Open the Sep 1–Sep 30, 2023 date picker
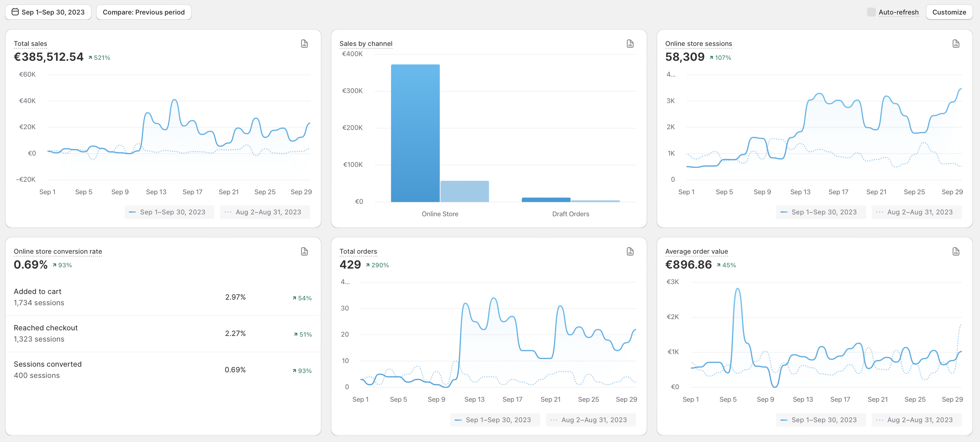 (48, 12)
